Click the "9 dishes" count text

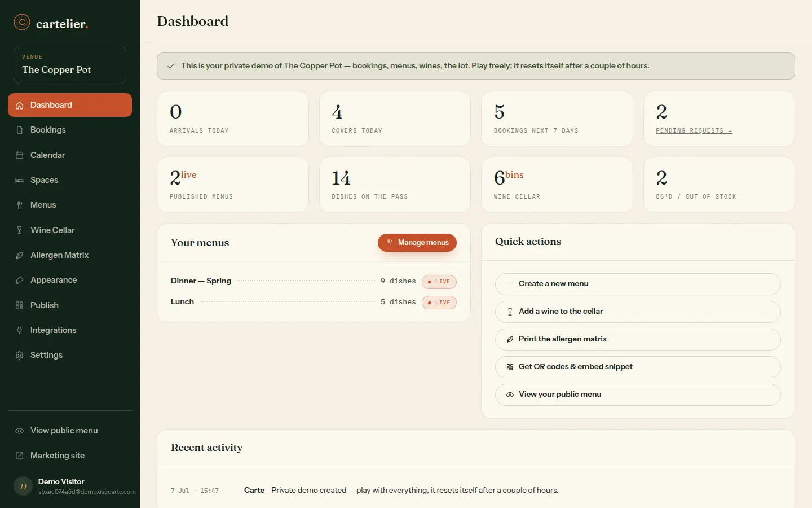[398, 281]
